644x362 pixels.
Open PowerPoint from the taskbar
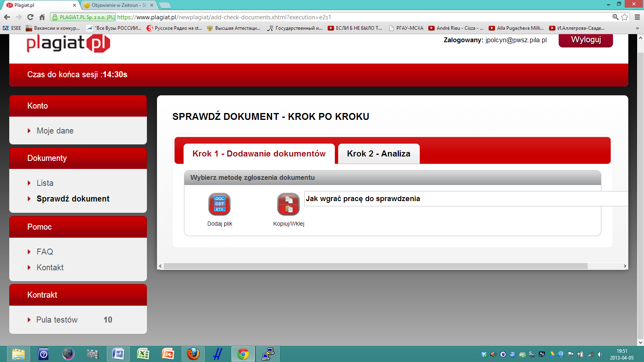[x=168, y=354]
